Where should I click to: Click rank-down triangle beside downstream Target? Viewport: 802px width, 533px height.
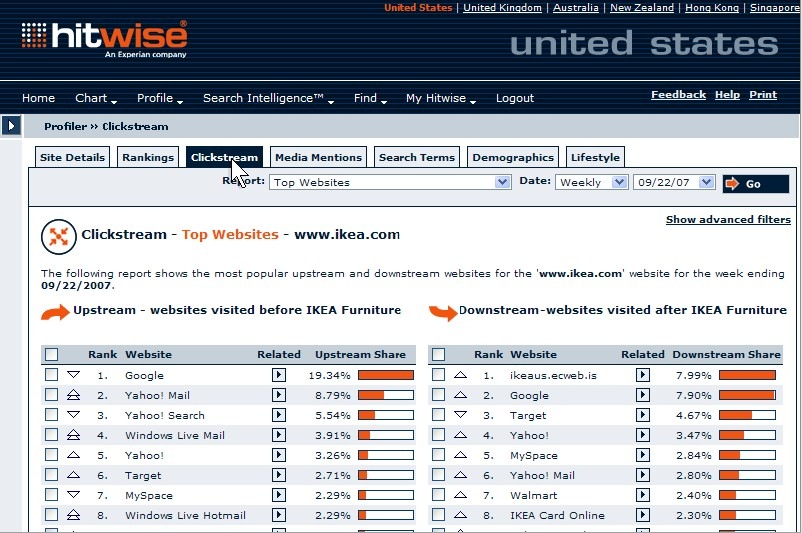coord(460,414)
